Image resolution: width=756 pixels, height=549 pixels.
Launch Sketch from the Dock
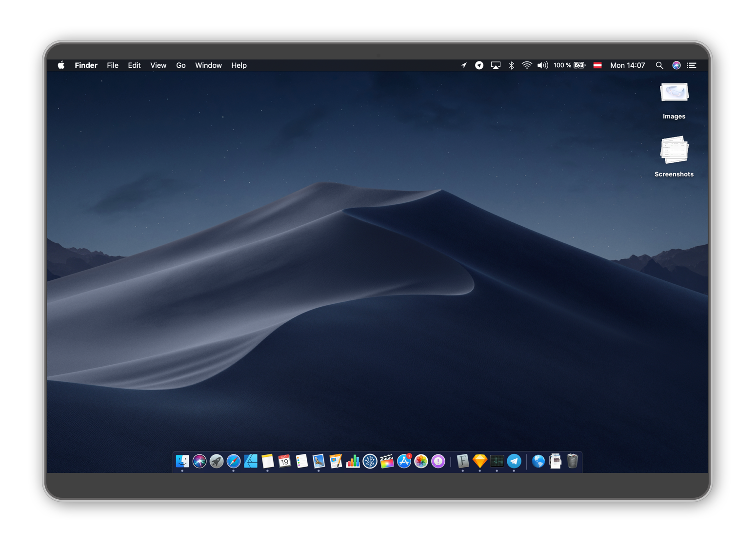[x=479, y=461]
